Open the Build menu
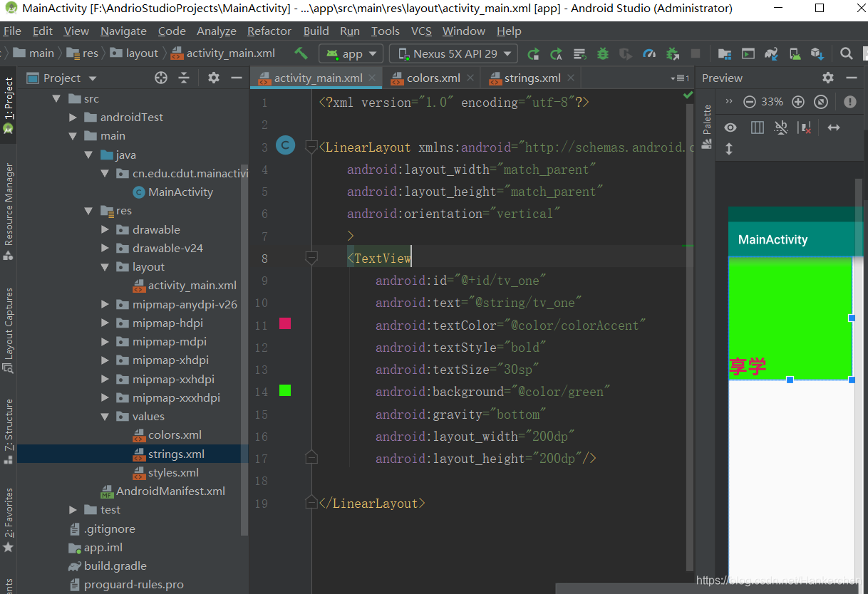868x594 pixels. (x=316, y=31)
